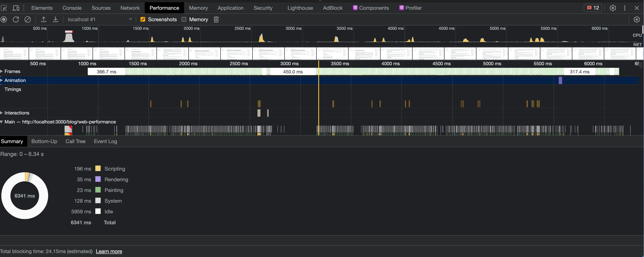Click the purple Animation event block
The image size is (644, 257).
pos(560,80)
